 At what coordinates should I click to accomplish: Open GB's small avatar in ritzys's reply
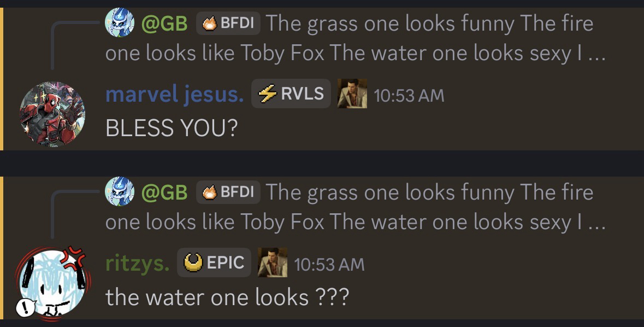coord(120,191)
